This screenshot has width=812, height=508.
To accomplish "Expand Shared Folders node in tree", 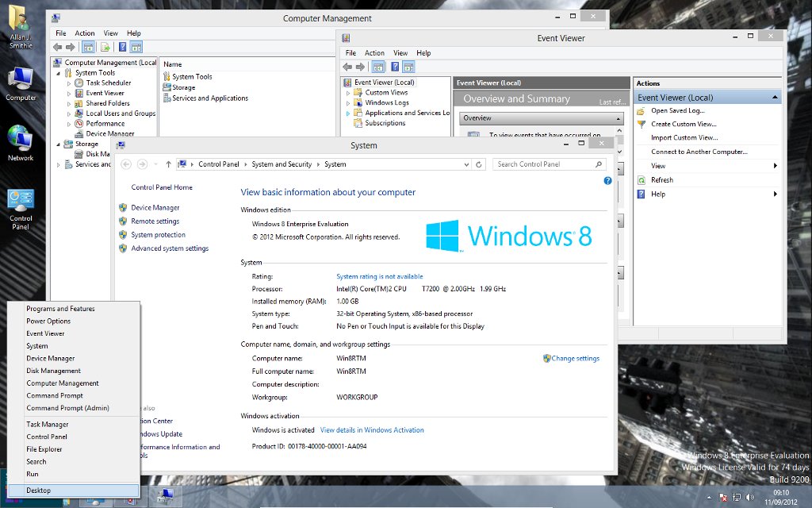I will tap(69, 104).
